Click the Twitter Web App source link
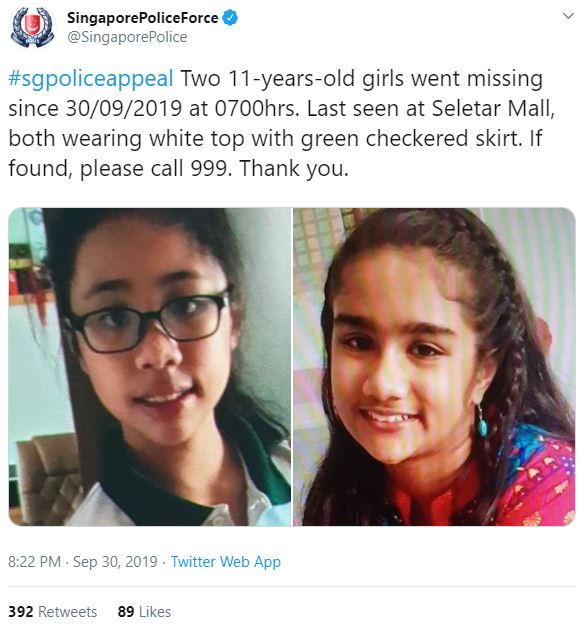Screen dimensions: 581x633 [x=226, y=562]
